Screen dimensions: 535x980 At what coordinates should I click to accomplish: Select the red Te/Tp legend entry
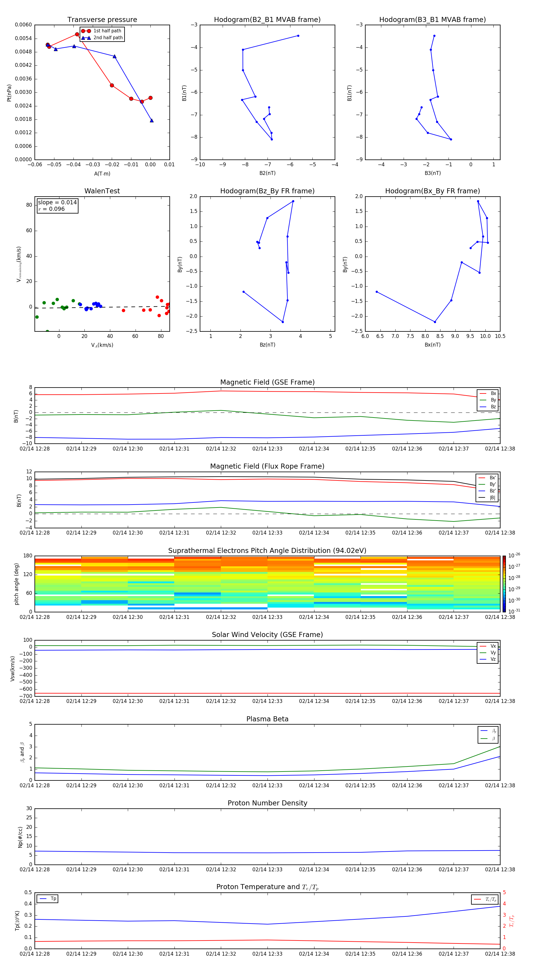[485, 899]
